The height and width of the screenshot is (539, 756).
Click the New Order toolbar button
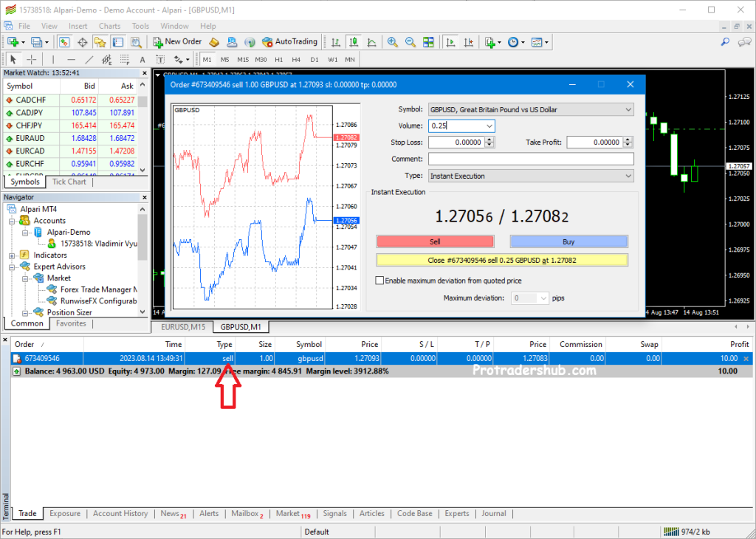click(x=177, y=42)
